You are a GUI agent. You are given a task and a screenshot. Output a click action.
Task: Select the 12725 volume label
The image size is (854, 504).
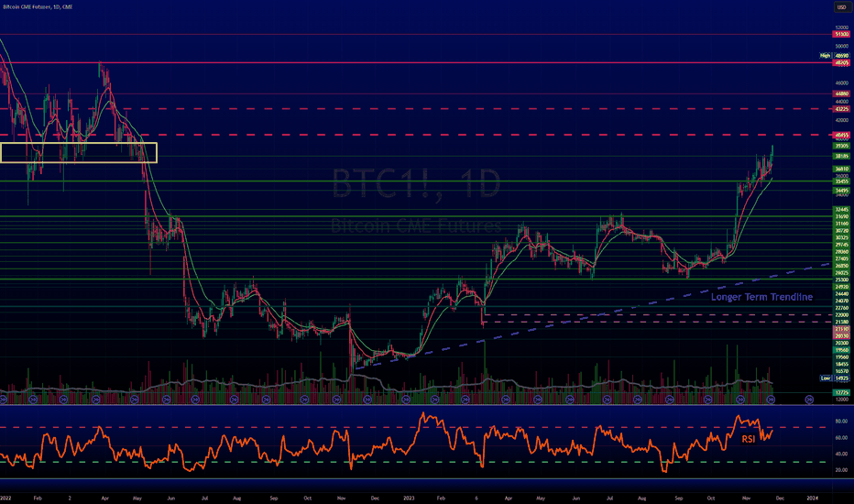(x=842, y=392)
